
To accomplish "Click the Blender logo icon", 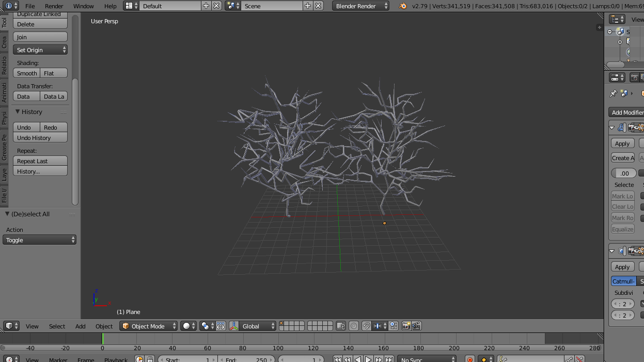I will coord(402,6).
